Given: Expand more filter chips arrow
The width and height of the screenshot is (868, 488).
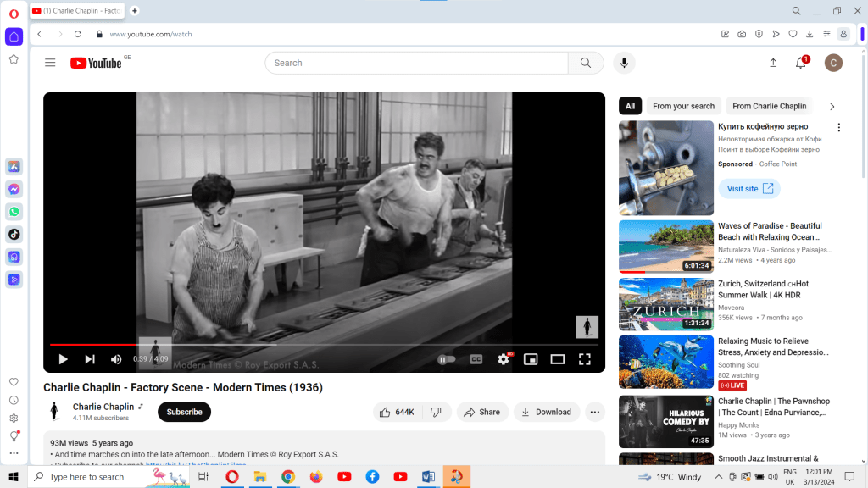Looking at the screenshot, I should point(832,106).
